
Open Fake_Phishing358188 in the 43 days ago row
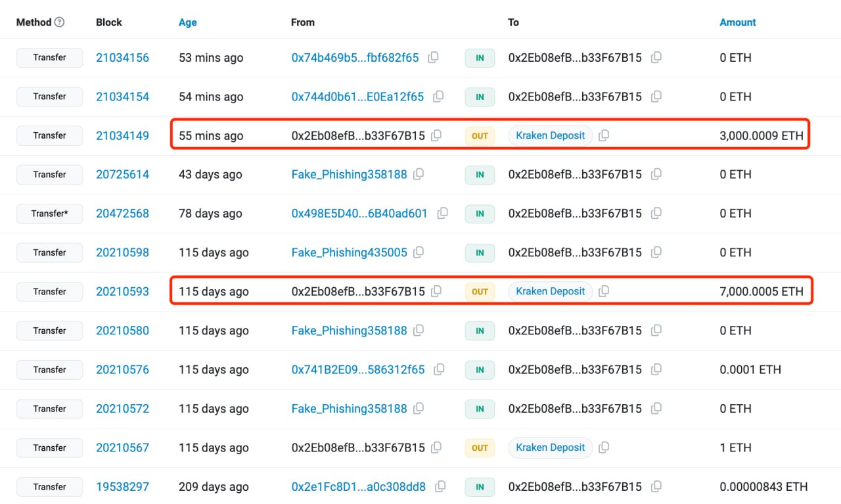[x=350, y=175]
